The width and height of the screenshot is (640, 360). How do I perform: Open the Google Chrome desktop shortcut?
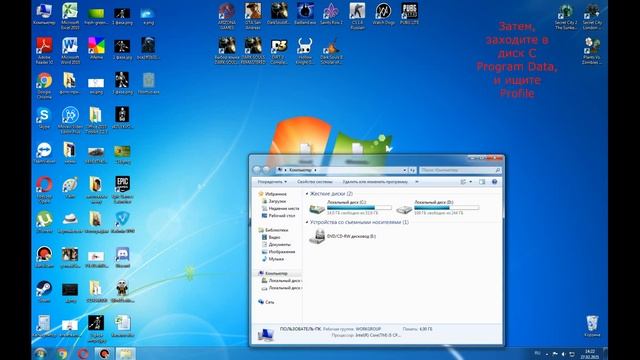(x=44, y=85)
